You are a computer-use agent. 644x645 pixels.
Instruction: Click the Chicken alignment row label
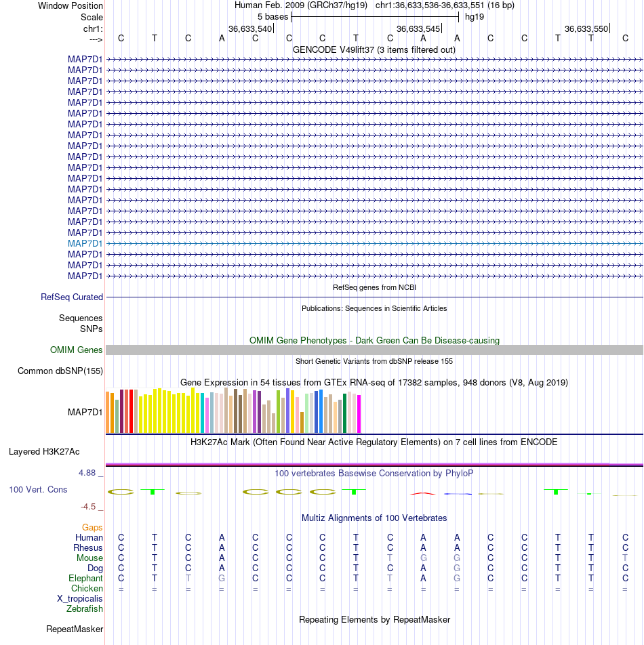point(87,588)
